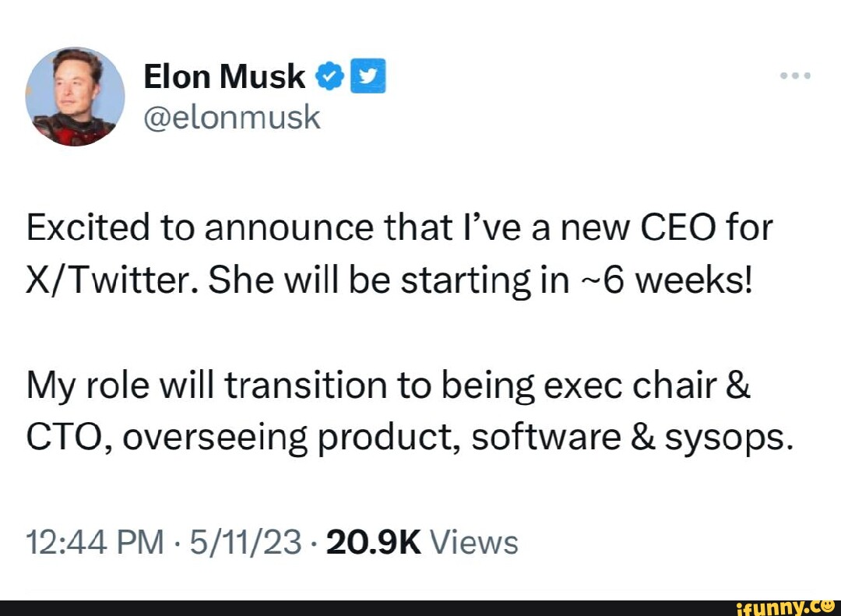Open the round profile avatar photo
The image size is (841, 616).
click(75, 97)
